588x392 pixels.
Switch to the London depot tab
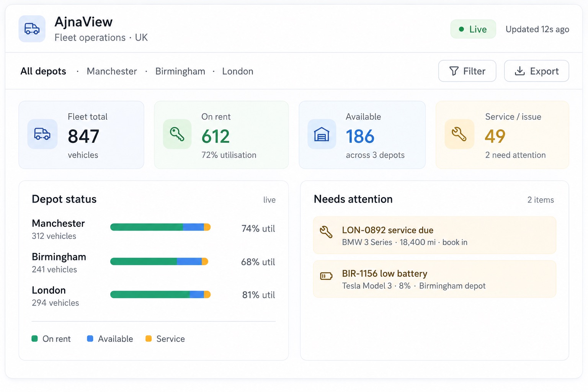pos(238,71)
